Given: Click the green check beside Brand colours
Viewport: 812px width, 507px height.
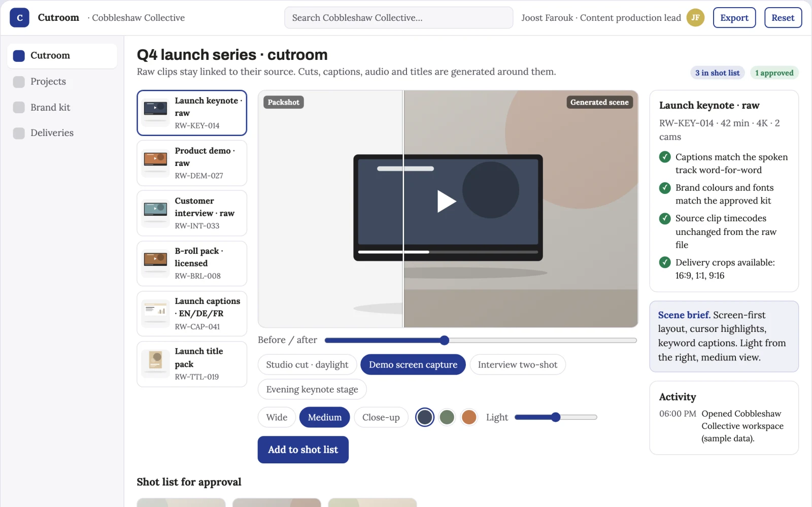Looking at the screenshot, I should coord(665,188).
